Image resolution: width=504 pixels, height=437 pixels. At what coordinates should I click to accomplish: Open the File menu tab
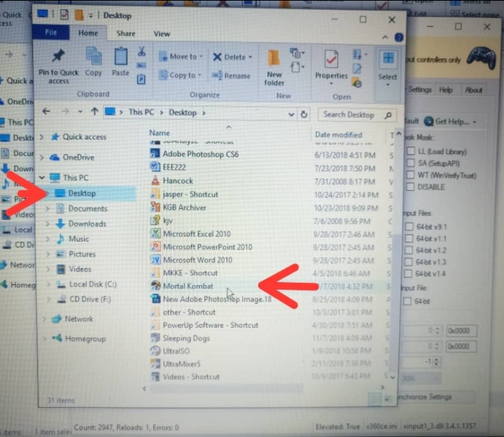(51, 32)
